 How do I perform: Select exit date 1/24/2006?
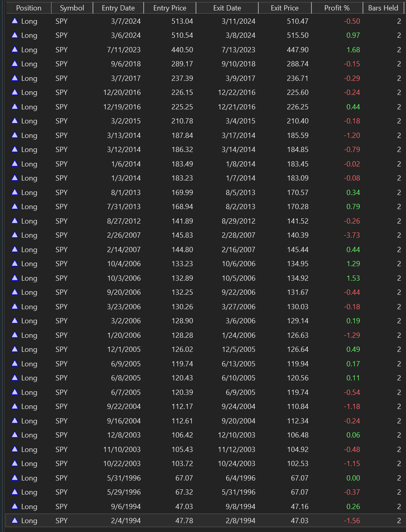[238, 335]
